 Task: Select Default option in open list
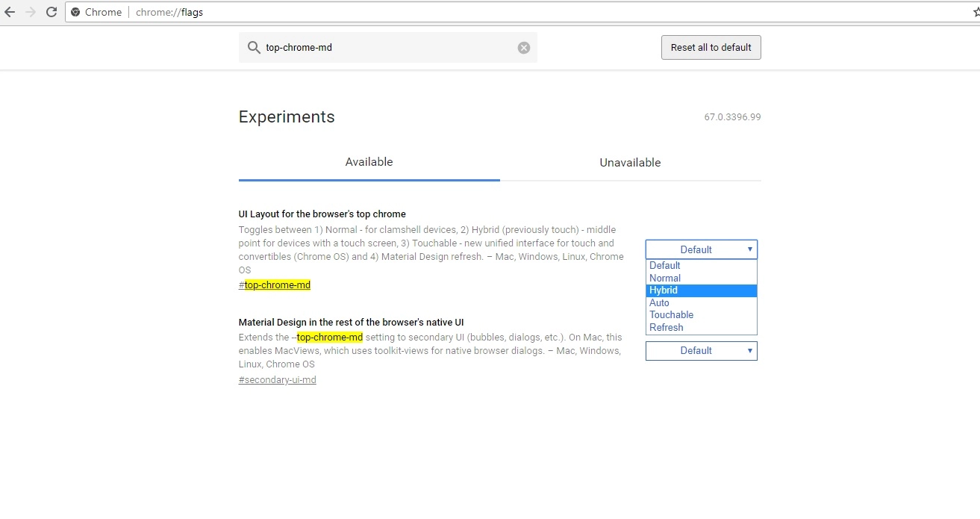pos(701,266)
